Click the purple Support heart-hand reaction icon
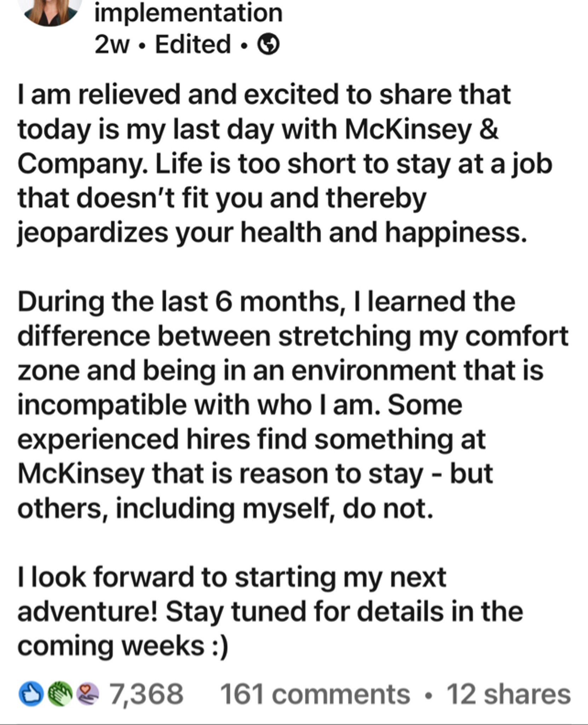 click(x=88, y=694)
